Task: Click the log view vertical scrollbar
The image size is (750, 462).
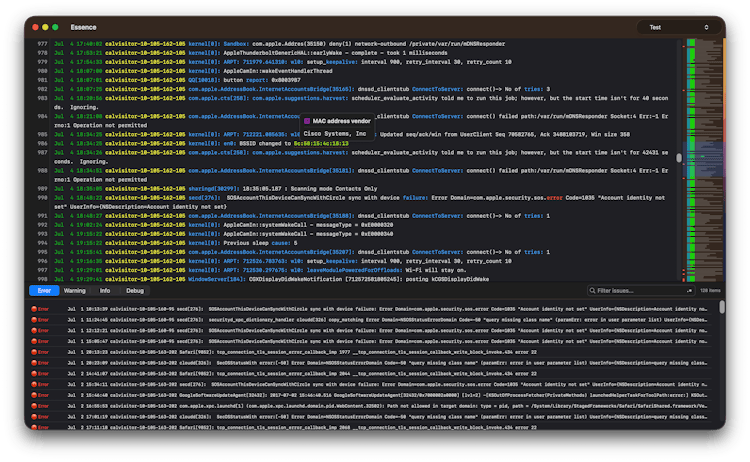Action: click(680, 160)
